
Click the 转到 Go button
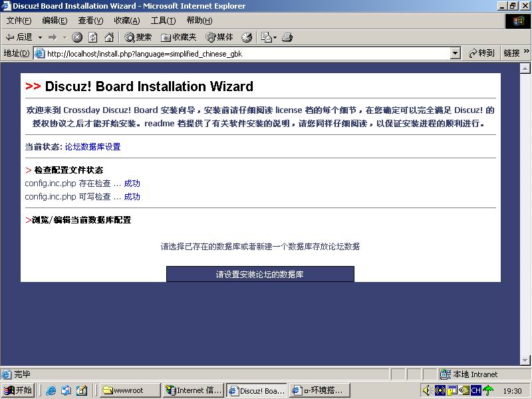pos(481,53)
